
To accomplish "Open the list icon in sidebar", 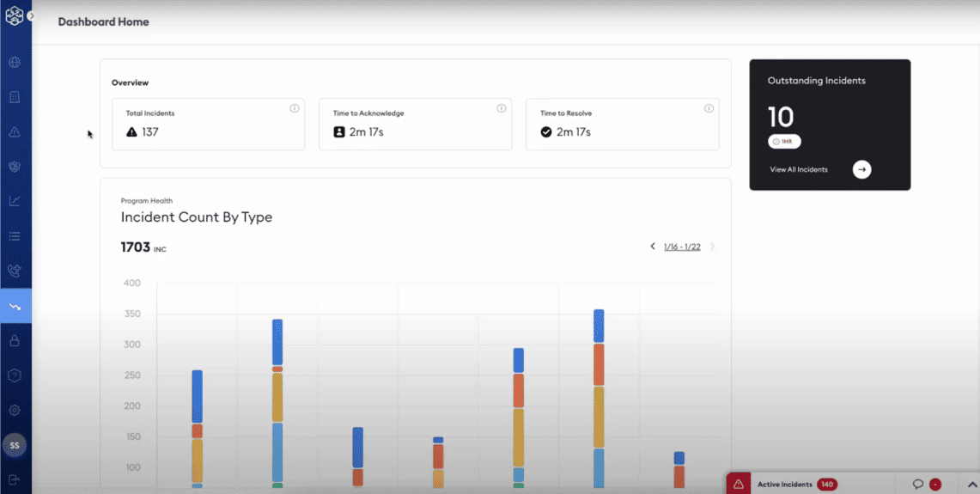I will click(x=15, y=236).
